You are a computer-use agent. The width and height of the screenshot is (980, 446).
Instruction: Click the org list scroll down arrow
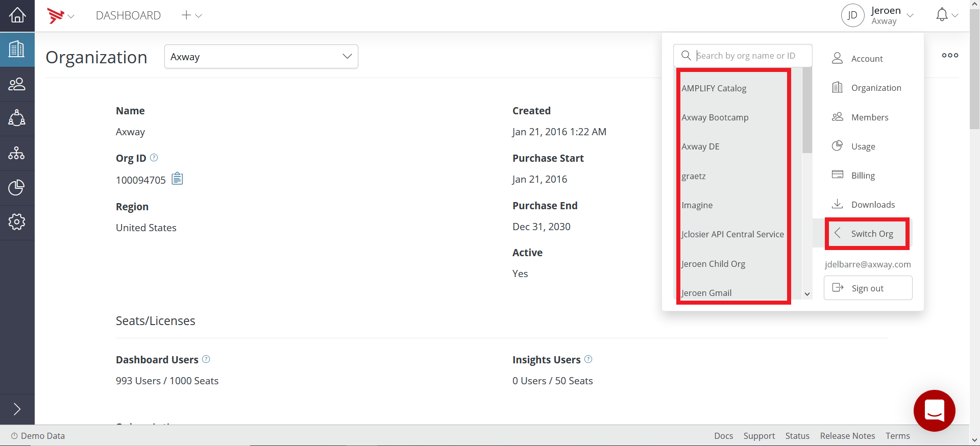(807, 294)
